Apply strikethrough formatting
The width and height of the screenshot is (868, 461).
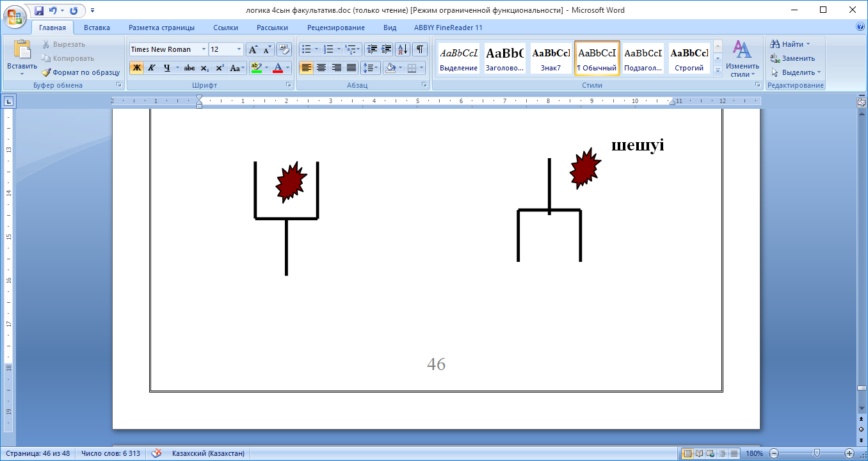(x=189, y=68)
